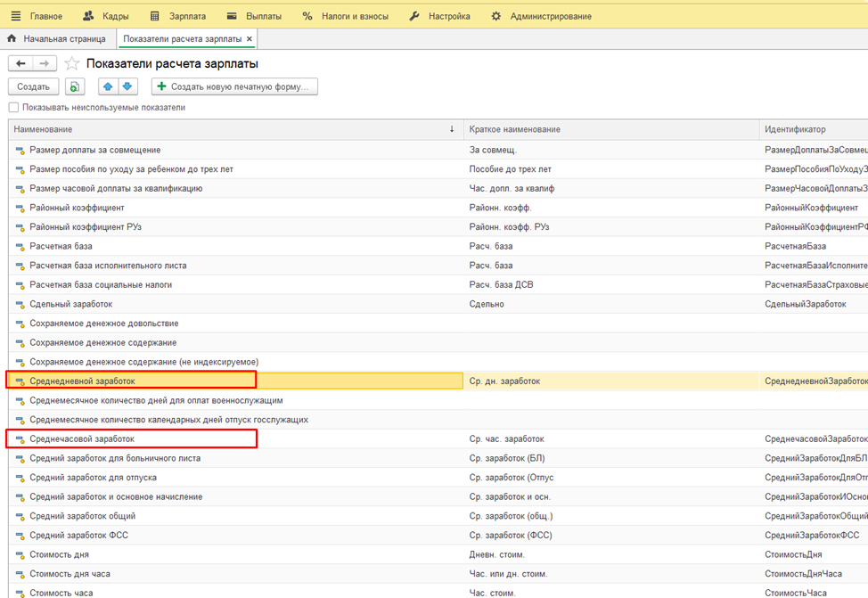Add page to favorites with star icon
This screenshot has width=868, height=598.
point(72,64)
